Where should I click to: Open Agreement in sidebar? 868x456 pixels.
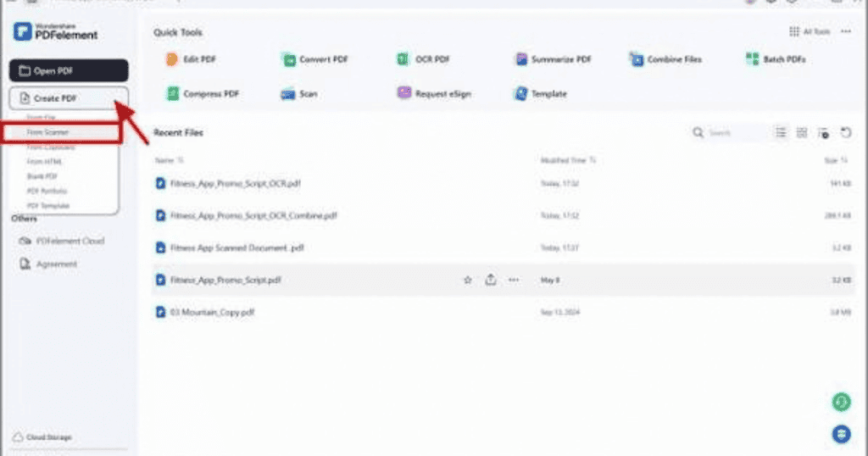[48, 264]
